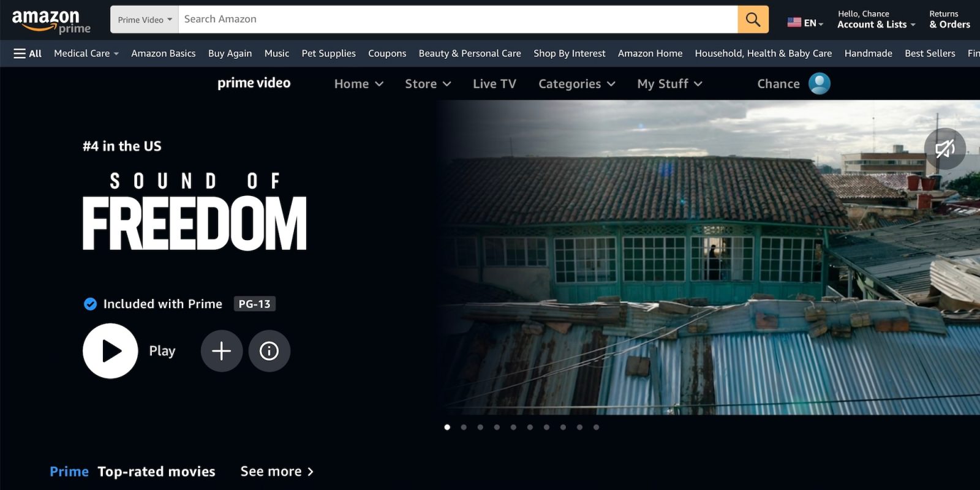Open Best Sellers in navigation bar
This screenshot has height=490, width=980.
pyautogui.click(x=929, y=54)
